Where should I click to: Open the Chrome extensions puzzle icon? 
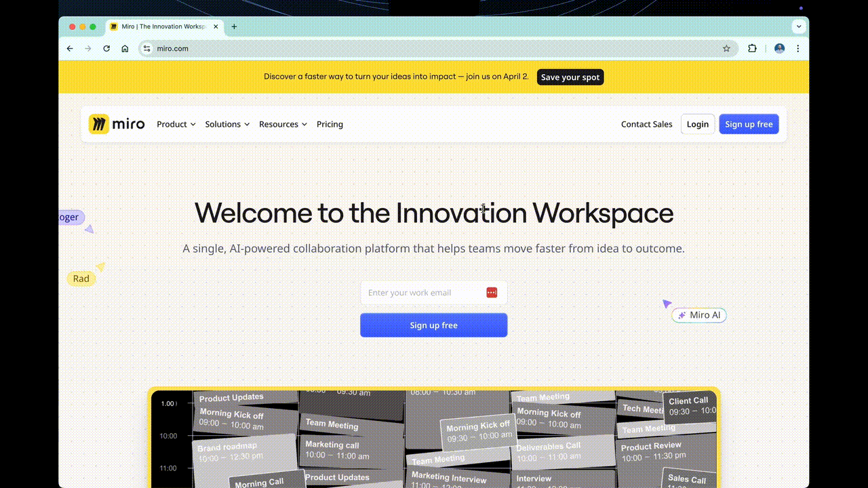click(x=752, y=49)
